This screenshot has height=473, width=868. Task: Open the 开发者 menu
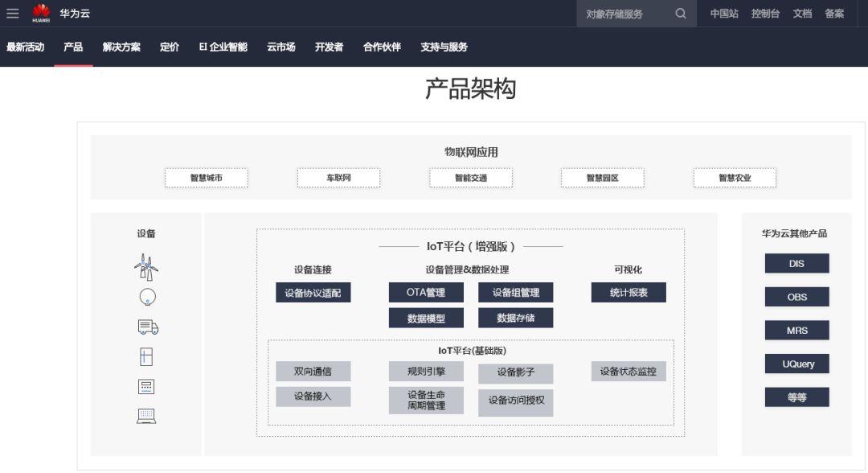329,47
